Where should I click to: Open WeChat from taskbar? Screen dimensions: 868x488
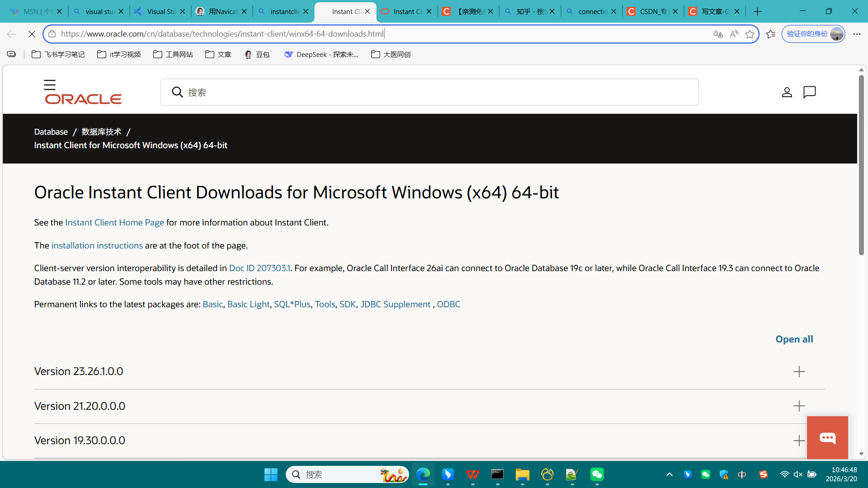(597, 474)
